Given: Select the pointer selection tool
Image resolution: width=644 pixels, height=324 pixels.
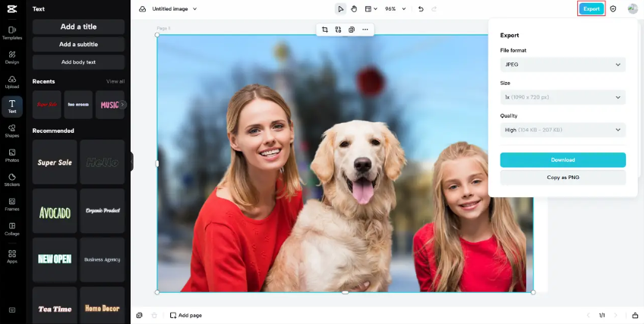Looking at the screenshot, I should pos(340,8).
